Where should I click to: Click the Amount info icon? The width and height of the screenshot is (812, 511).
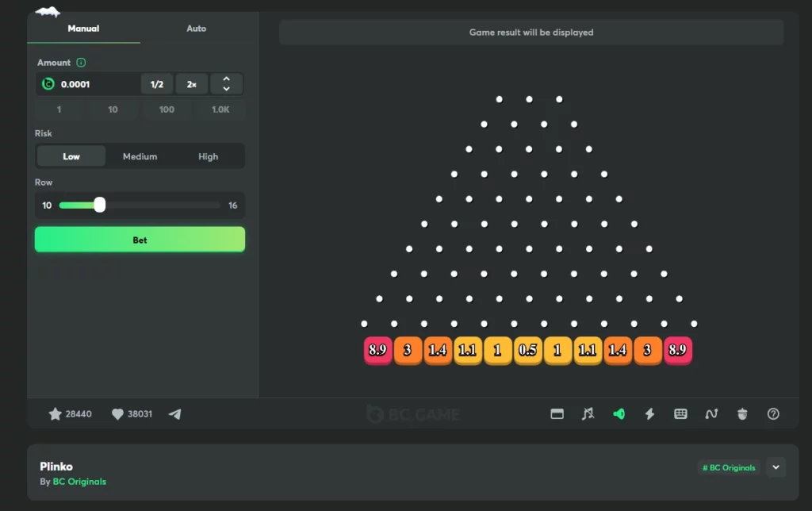click(x=81, y=63)
